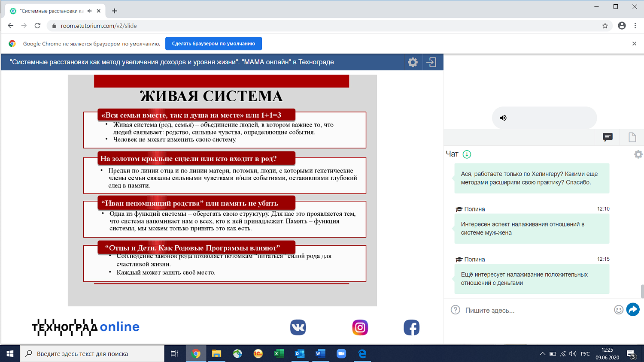Close the "Системные расстановки" browser tab
The height and width of the screenshot is (362, 644).
tap(99, 11)
